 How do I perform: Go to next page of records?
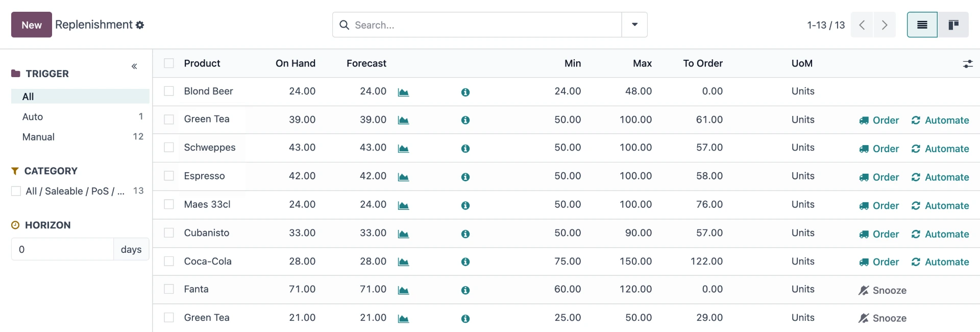(885, 25)
